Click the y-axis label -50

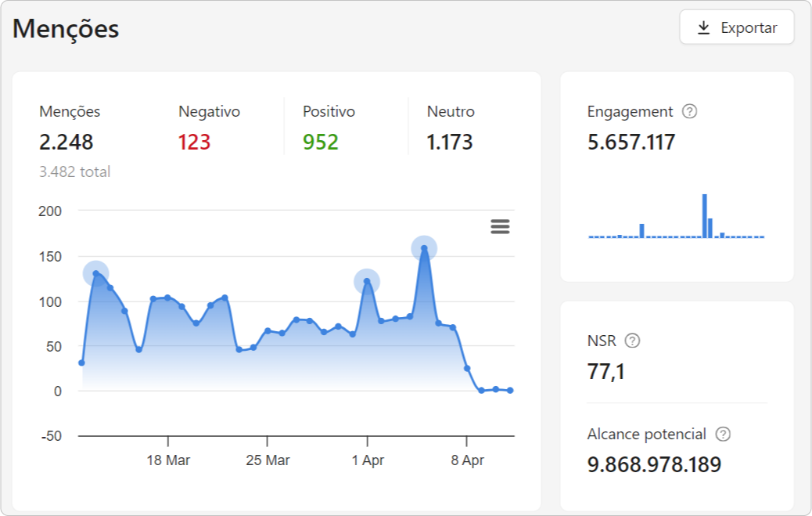(x=52, y=436)
